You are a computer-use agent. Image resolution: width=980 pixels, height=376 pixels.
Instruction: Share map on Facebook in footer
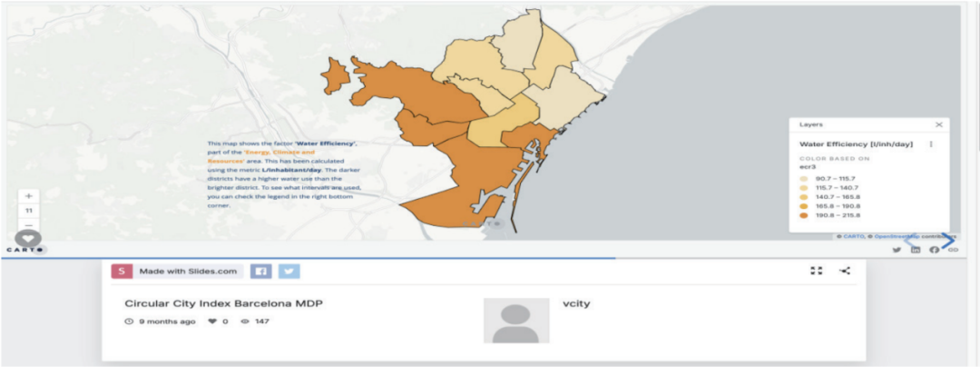point(934,250)
